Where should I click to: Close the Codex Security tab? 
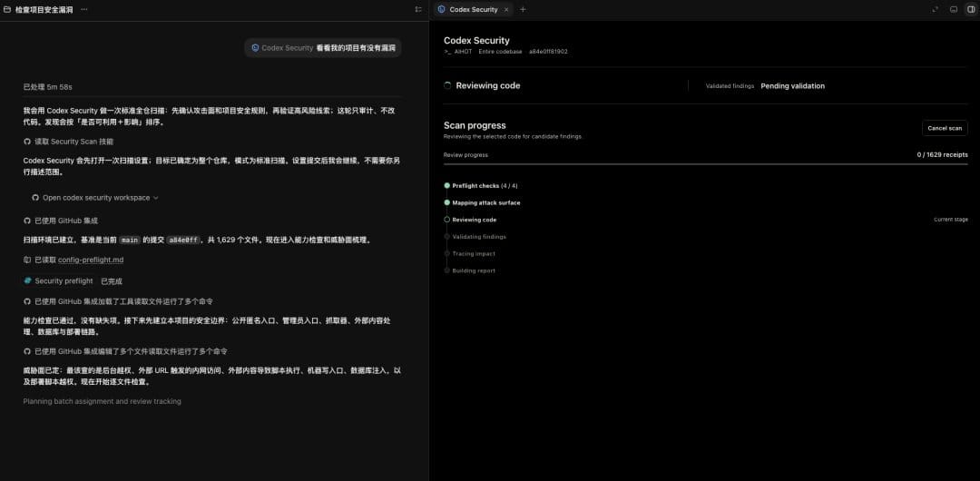click(506, 9)
